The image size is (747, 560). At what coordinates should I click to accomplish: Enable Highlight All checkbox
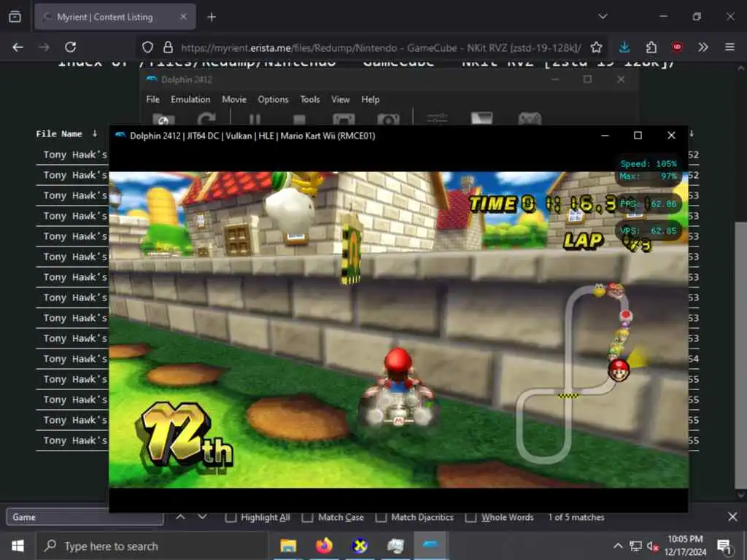pyautogui.click(x=231, y=517)
